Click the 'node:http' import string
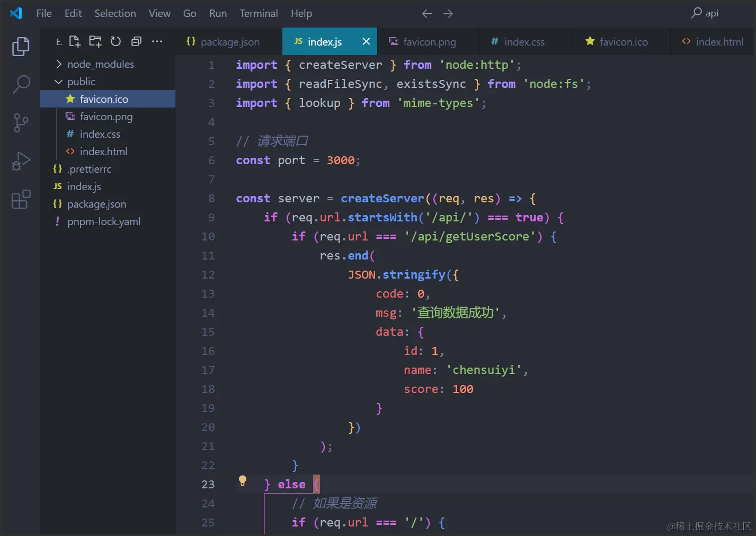The width and height of the screenshot is (756, 536). [477, 65]
